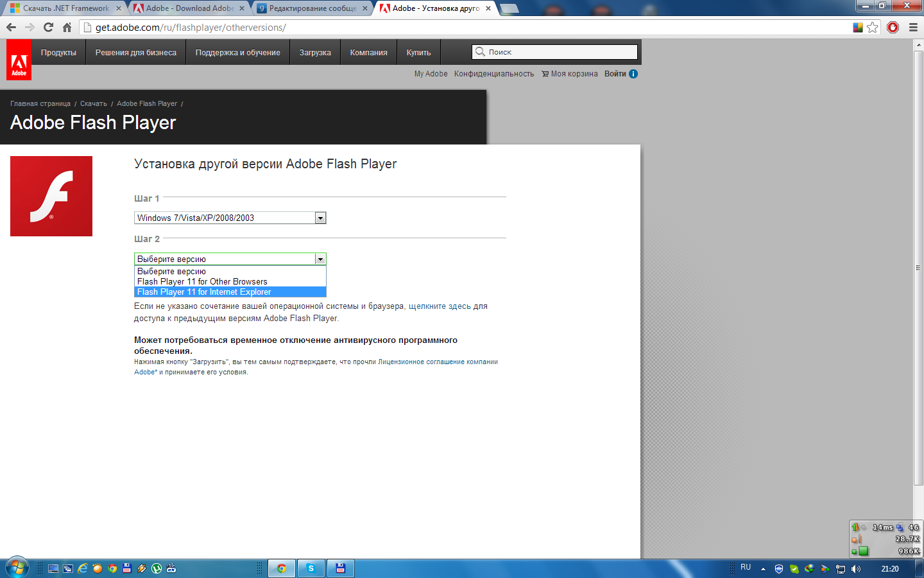Click the clock showing 21:20
Screen dimensions: 924x578
890,568
